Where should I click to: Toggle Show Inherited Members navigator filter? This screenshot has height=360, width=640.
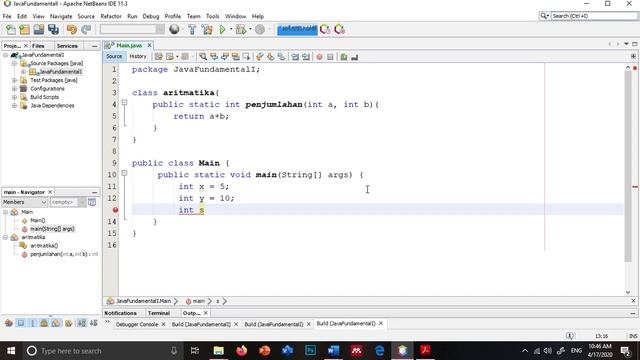click(x=9, y=323)
